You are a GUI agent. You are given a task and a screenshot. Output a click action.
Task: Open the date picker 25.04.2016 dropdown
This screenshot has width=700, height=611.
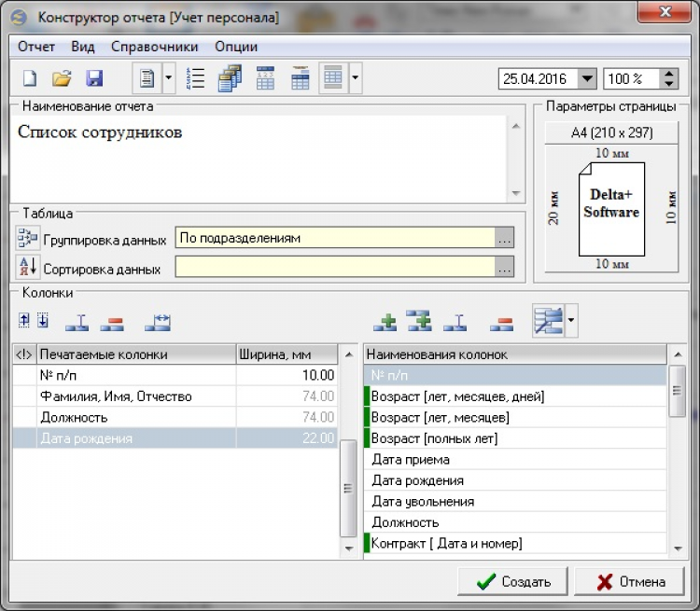click(587, 79)
